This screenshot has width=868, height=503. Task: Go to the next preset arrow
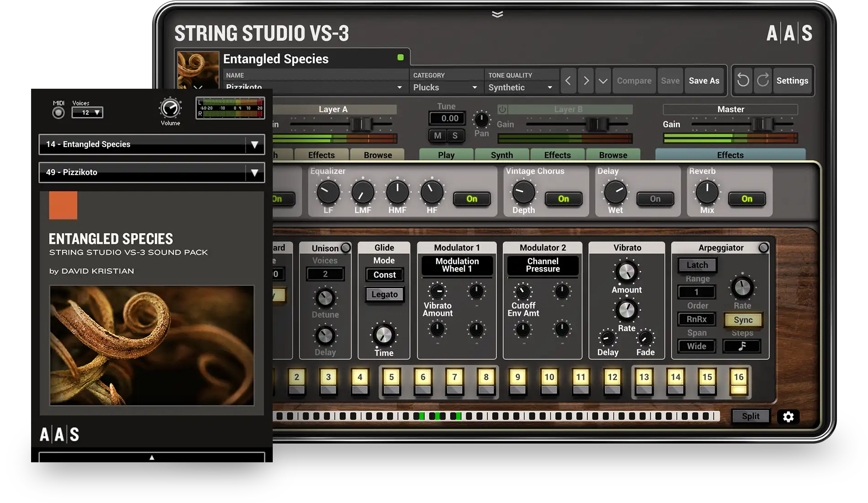tap(586, 80)
